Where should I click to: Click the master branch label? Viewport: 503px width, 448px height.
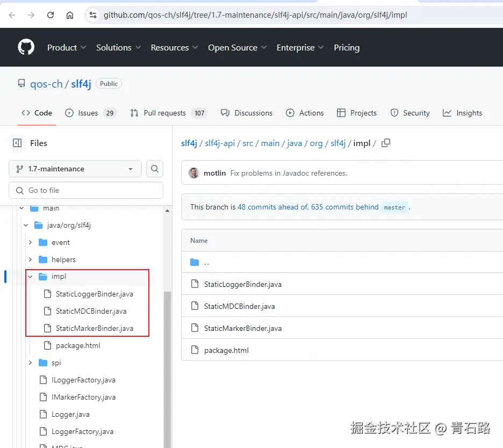tap(394, 207)
